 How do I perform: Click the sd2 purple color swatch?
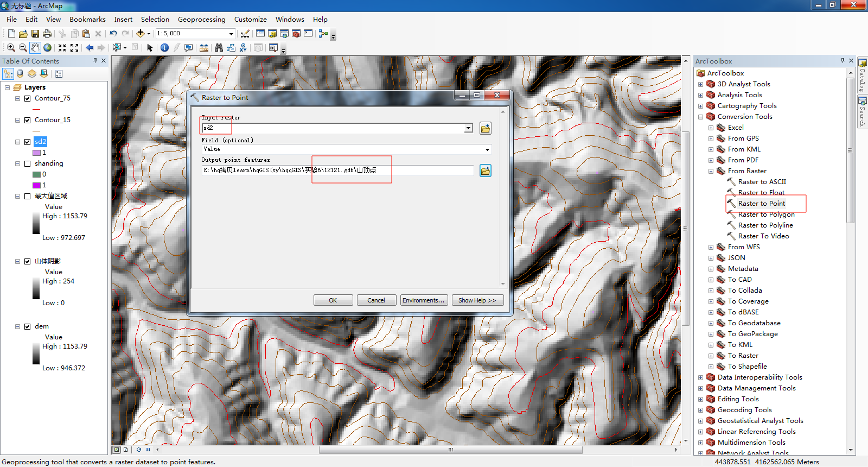click(36, 153)
